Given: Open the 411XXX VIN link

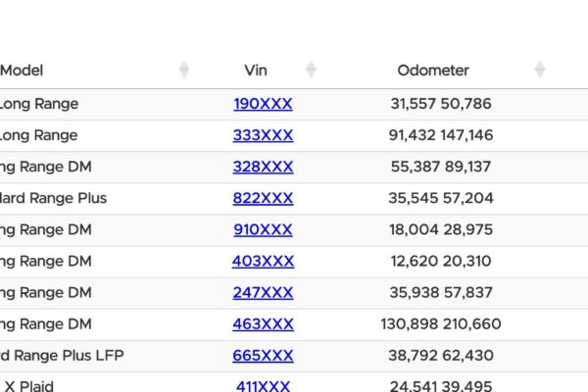Looking at the screenshot, I should [x=263, y=385].
